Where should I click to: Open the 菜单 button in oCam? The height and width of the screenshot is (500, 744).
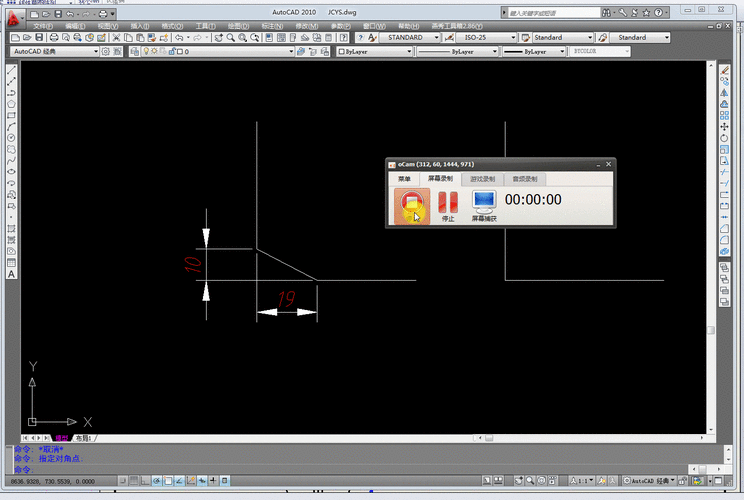[x=404, y=179]
